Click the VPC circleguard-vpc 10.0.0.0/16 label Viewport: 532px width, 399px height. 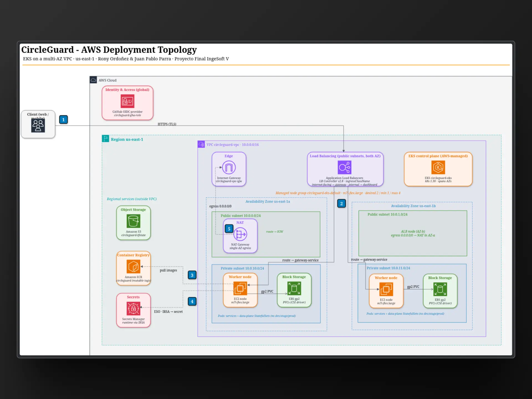click(232, 145)
